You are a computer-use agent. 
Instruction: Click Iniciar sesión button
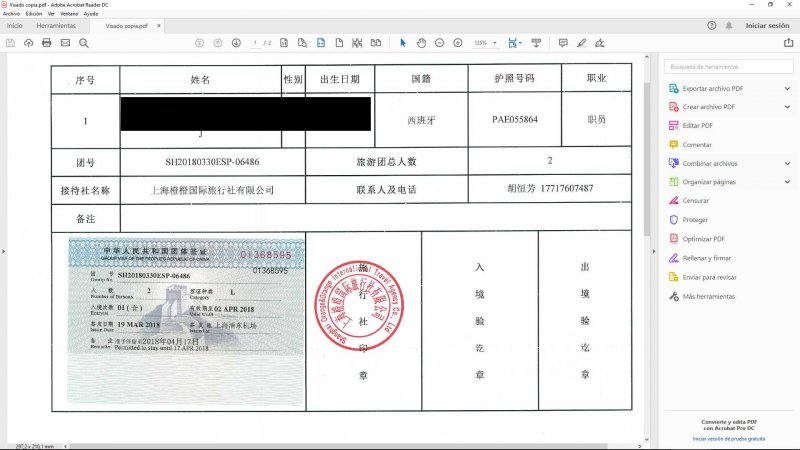[767, 26]
